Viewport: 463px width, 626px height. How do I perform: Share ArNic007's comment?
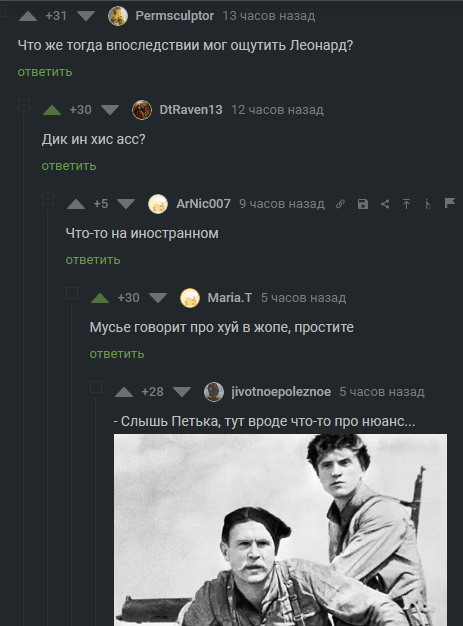[x=385, y=204]
